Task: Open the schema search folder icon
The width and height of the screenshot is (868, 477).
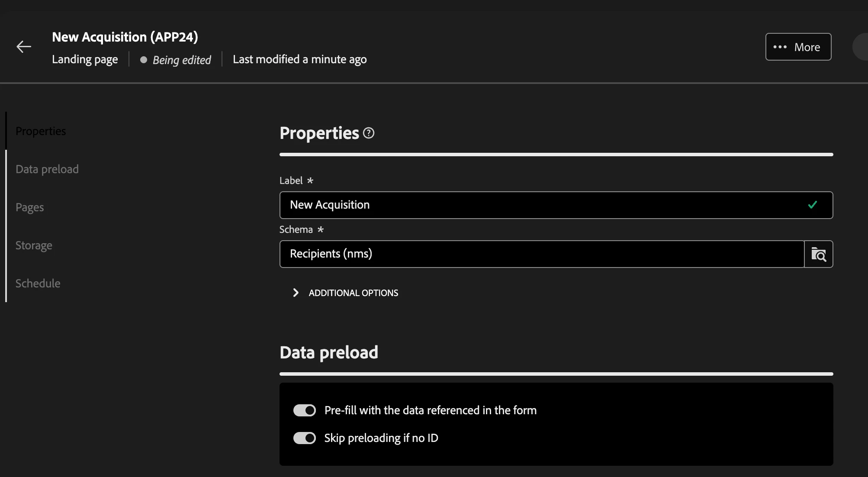Action: pyautogui.click(x=818, y=254)
